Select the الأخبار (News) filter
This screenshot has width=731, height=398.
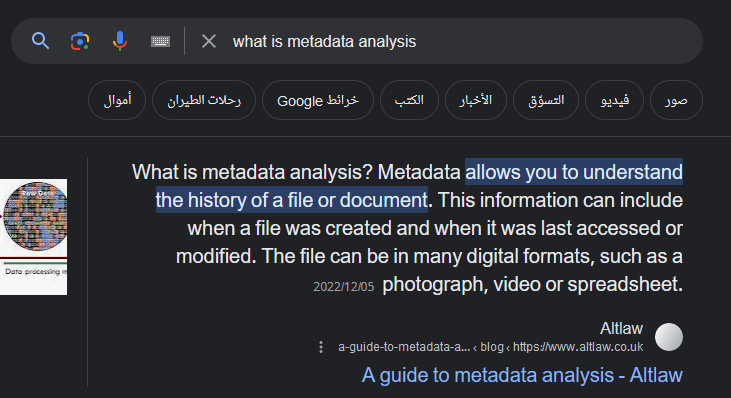(476, 100)
